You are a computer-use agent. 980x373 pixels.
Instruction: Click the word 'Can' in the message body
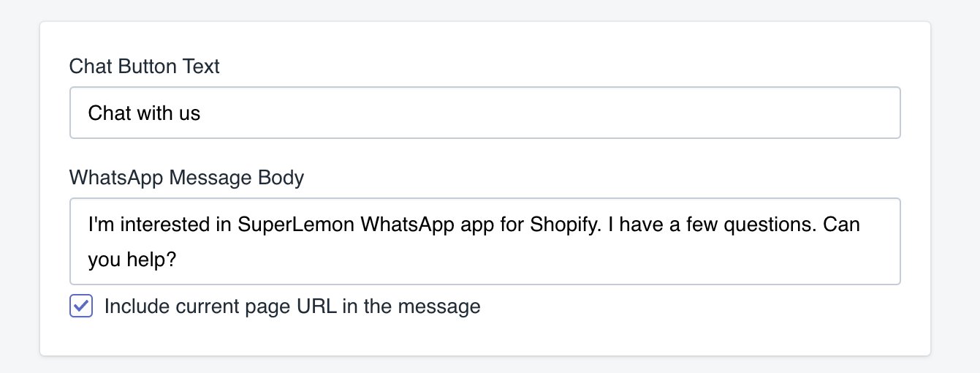(x=841, y=224)
